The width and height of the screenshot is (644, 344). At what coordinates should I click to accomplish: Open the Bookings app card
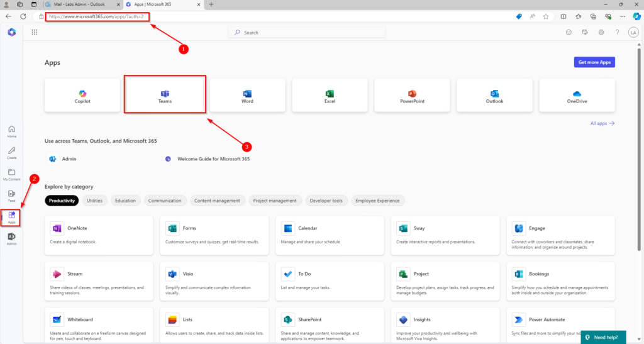[560, 281]
